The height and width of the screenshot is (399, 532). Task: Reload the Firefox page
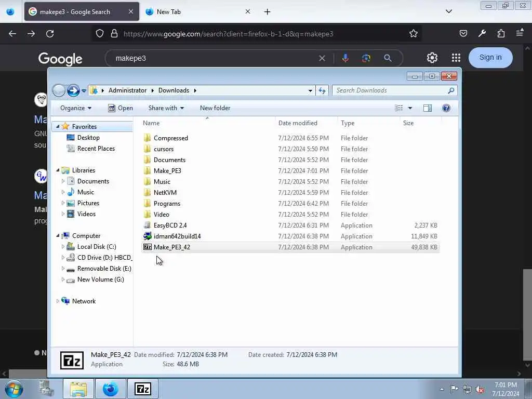click(50, 34)
